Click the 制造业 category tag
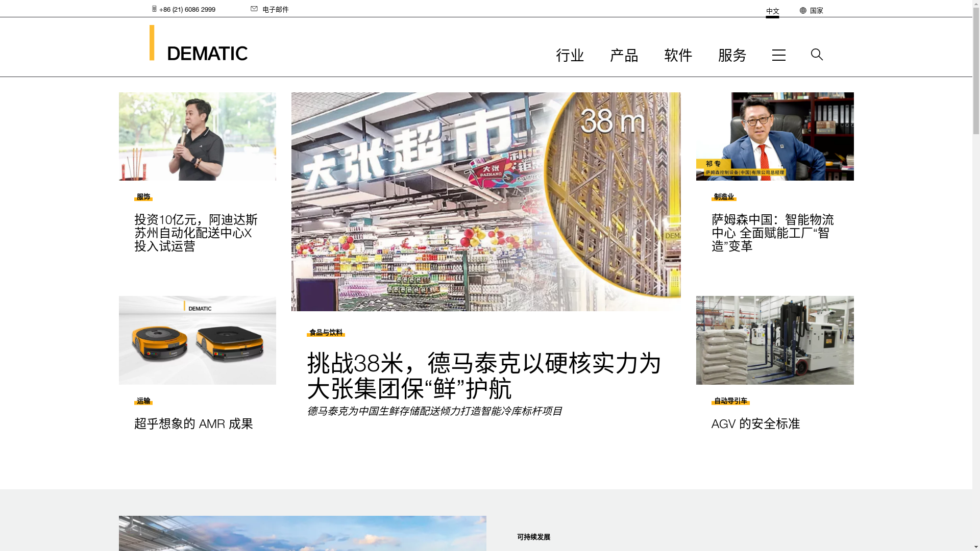 click(724, 197)
